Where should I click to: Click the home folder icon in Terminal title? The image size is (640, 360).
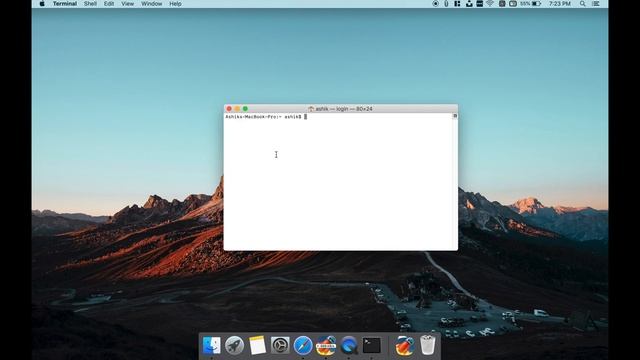(x=311, y=109)
